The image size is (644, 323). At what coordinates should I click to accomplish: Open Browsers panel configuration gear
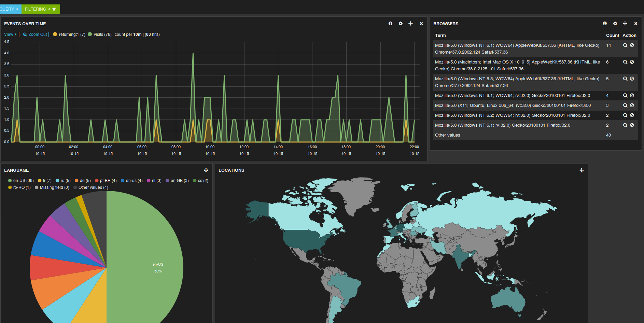615,24
